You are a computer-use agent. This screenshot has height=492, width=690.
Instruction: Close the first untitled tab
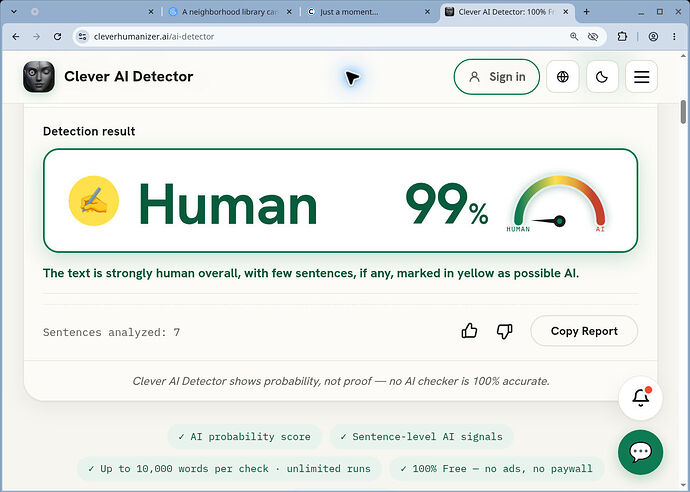tap(151, 12)
